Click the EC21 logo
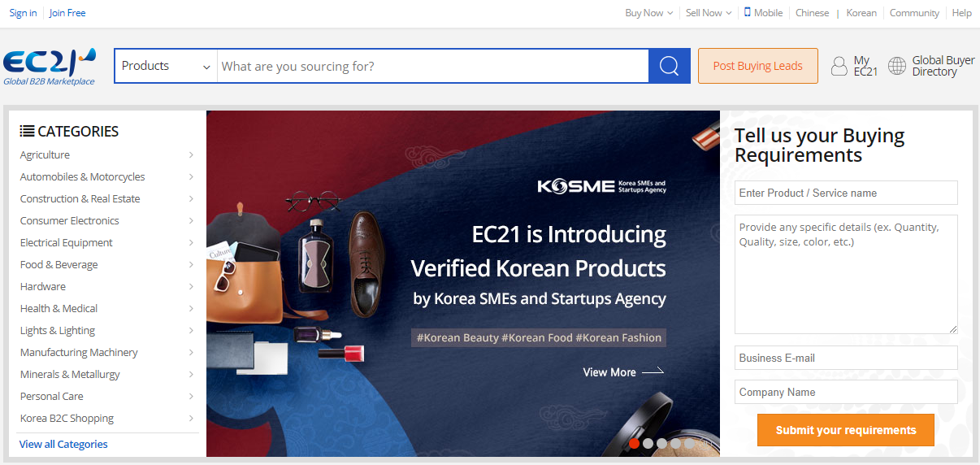The height and width of the screenshot is (465, 980). (x=50, y=67)
